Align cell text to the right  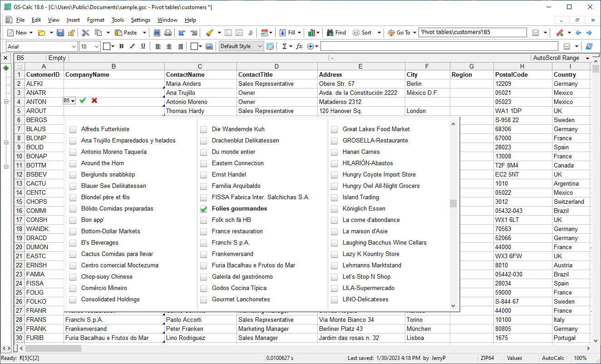pos(180,46)
